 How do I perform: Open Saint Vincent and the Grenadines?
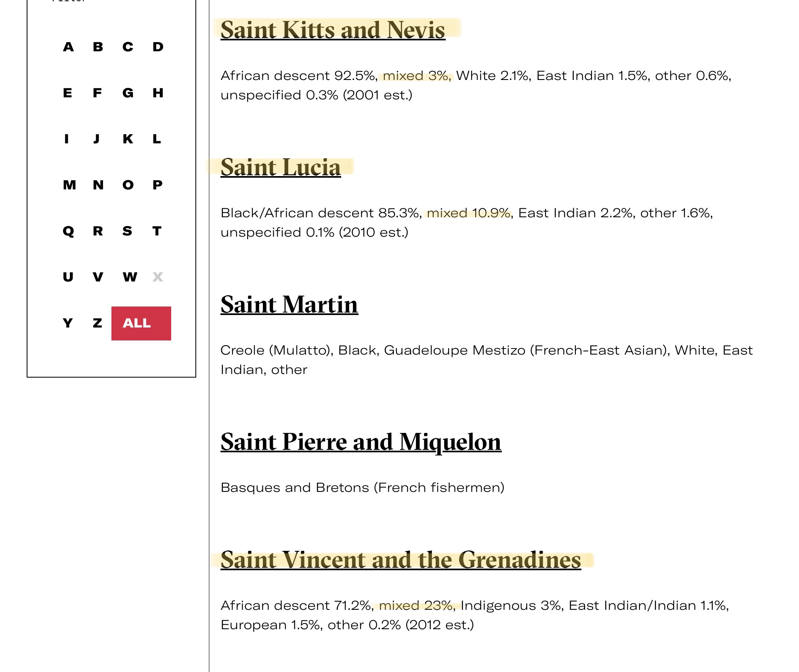[x=400, y=560]
